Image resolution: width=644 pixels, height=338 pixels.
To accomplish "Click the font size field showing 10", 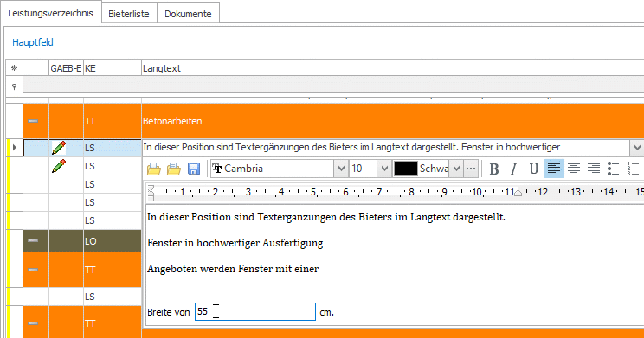I will (364, 169).
